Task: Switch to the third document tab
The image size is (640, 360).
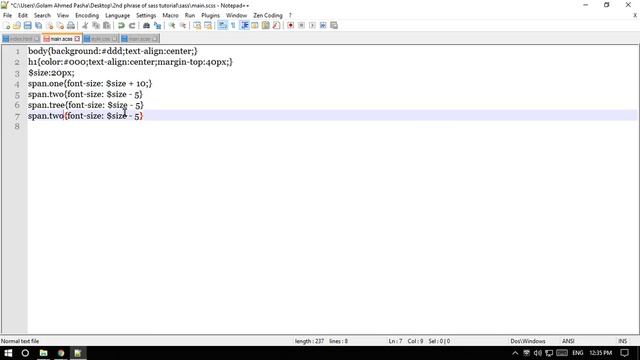Action: 101,39
